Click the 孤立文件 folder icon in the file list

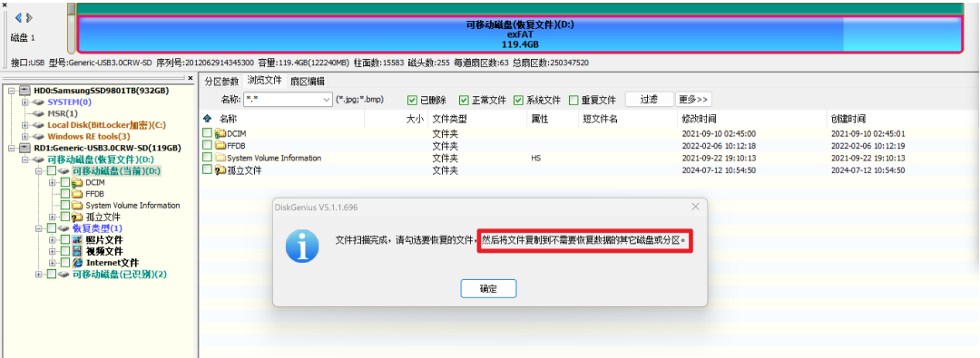click(220, 170)
